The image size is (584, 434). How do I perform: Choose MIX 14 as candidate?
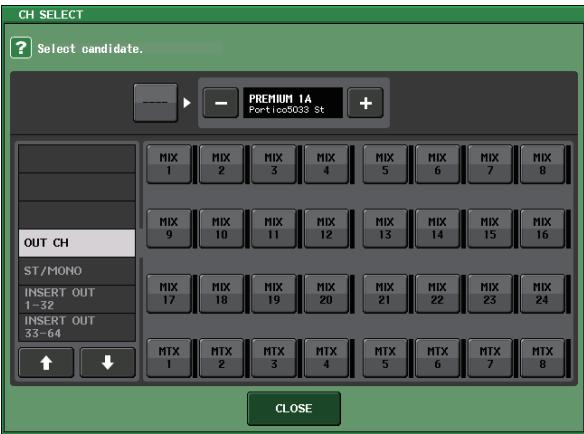click(438, 229)
